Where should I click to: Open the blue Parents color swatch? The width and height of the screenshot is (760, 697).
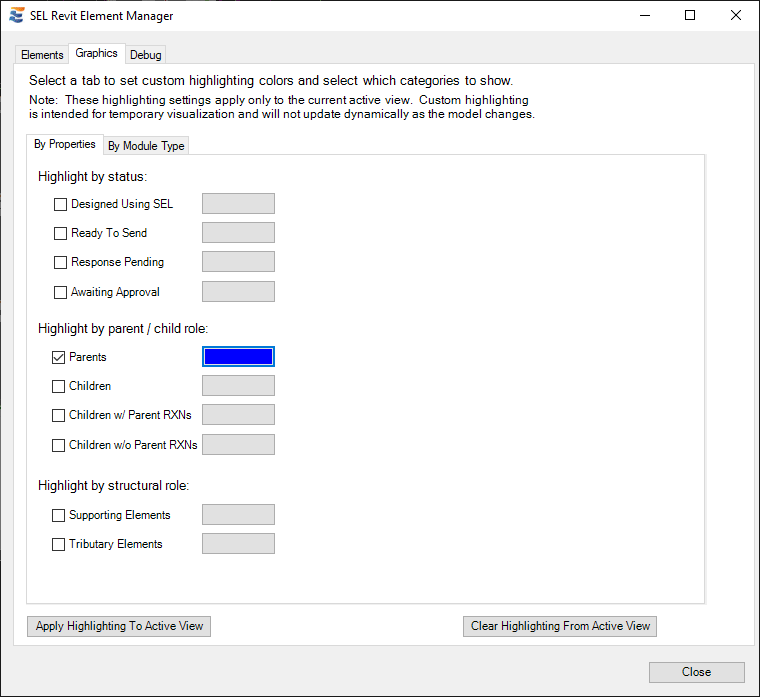(x=238, y=357)
